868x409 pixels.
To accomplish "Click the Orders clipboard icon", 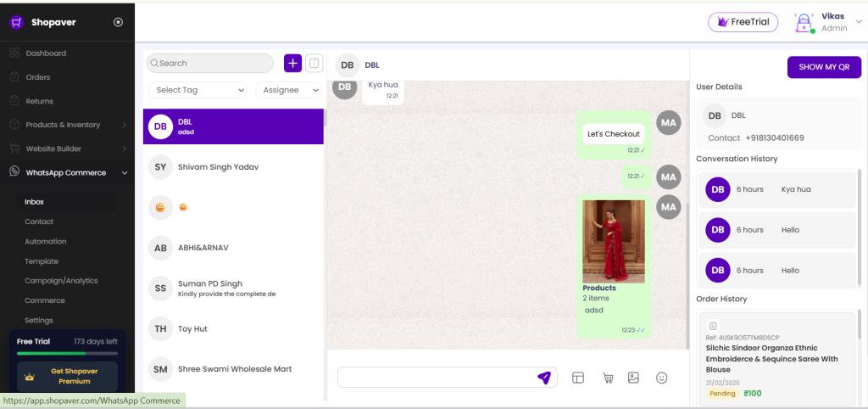I will click(14, 76).
